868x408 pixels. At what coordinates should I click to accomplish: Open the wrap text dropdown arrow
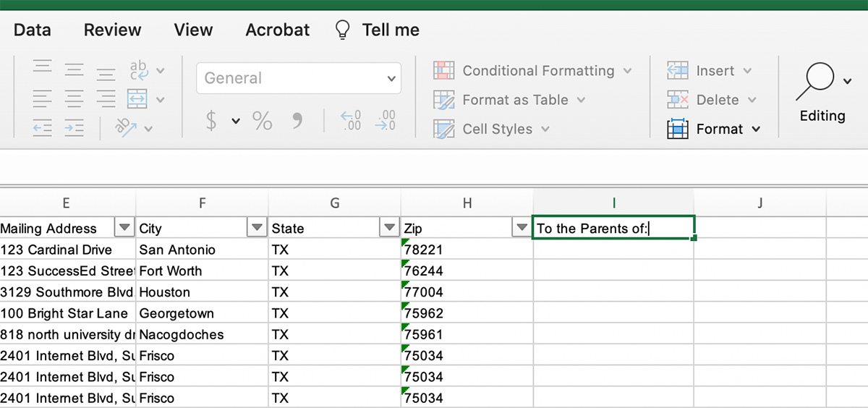161,71
